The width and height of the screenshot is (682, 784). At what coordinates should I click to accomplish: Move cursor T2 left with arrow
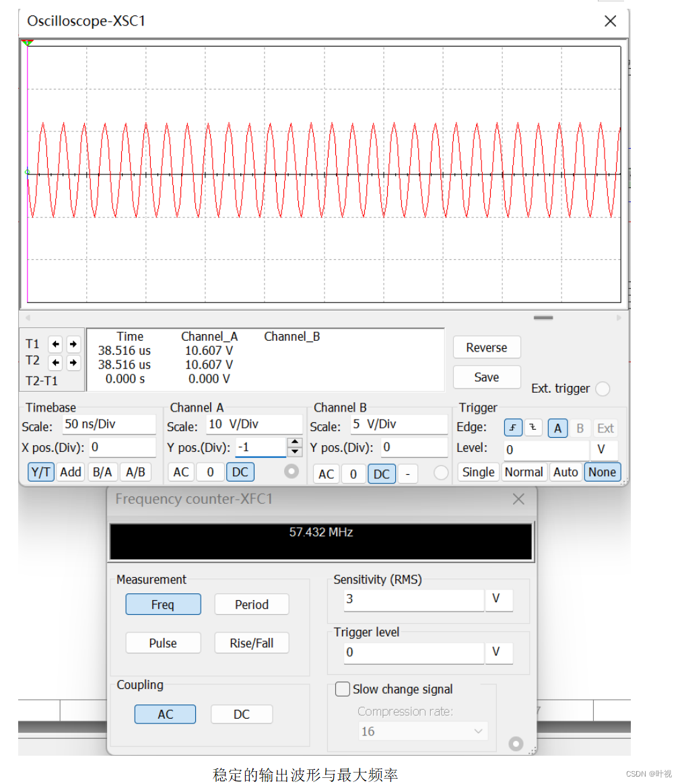point(55,362)
